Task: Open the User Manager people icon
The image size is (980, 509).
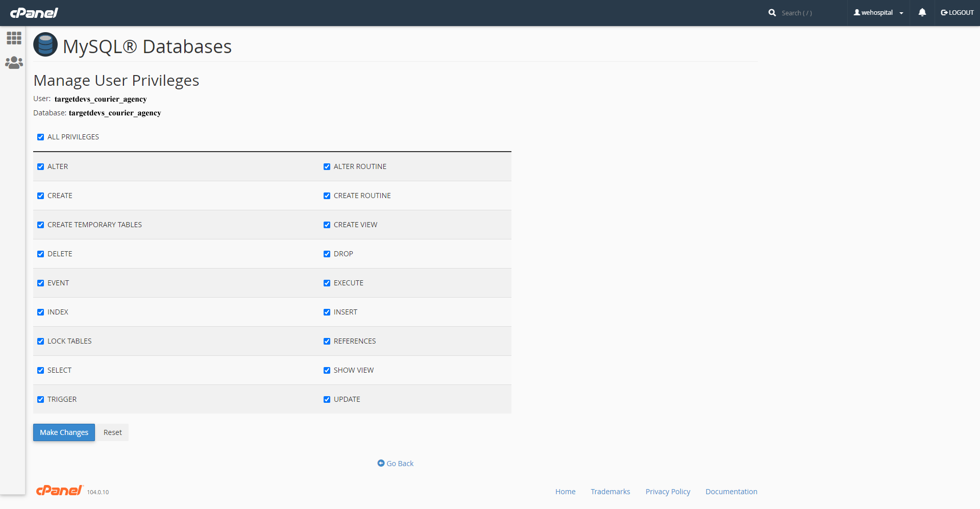Action: click(x=14, y=63)
